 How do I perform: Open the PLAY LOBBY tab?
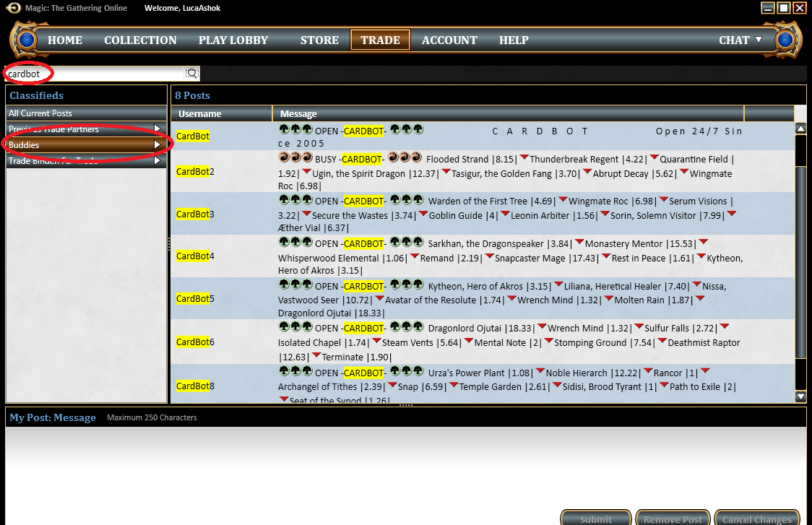point(233,40)
